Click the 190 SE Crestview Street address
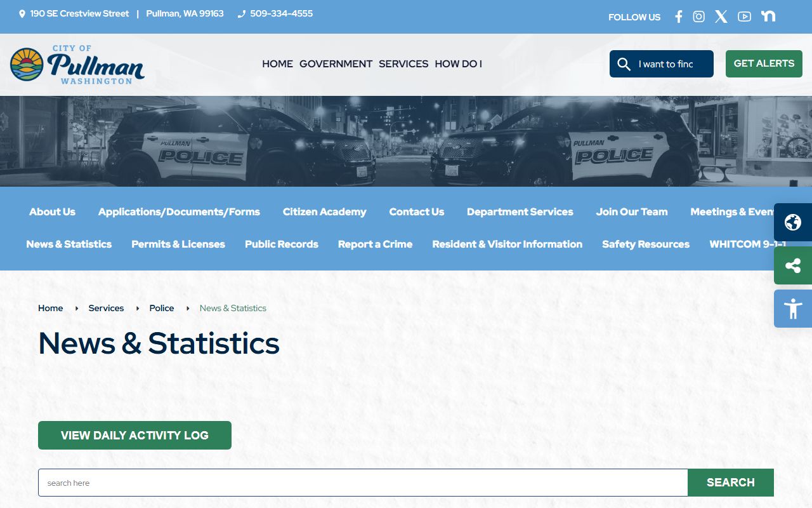The height and width of the screenshot is (508, 812). [x=79, y=13]
